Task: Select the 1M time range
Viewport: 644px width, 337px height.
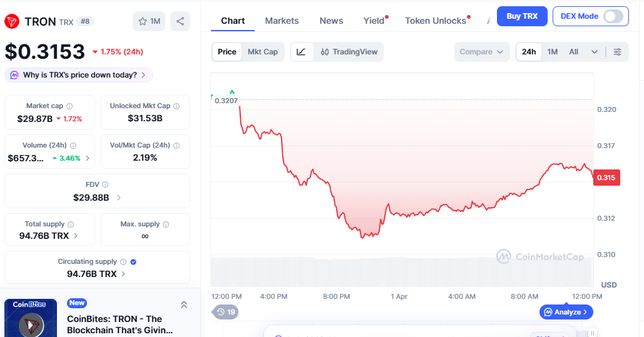Action: [553, 52]
